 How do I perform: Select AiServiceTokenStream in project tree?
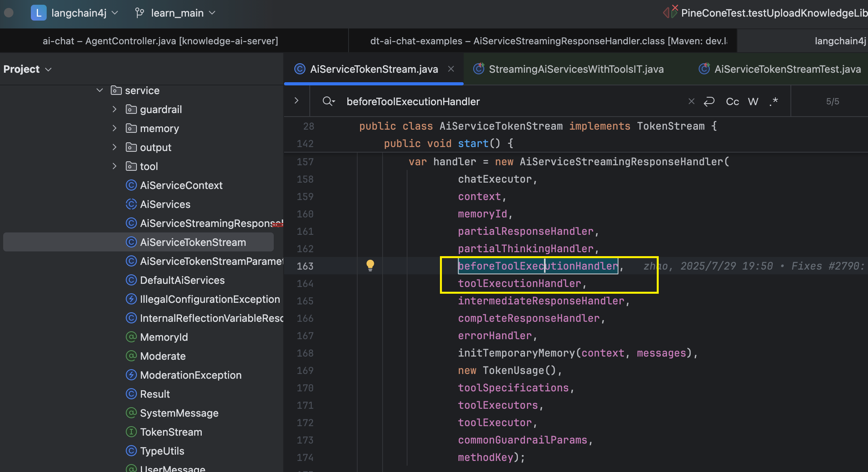(138, 242)
